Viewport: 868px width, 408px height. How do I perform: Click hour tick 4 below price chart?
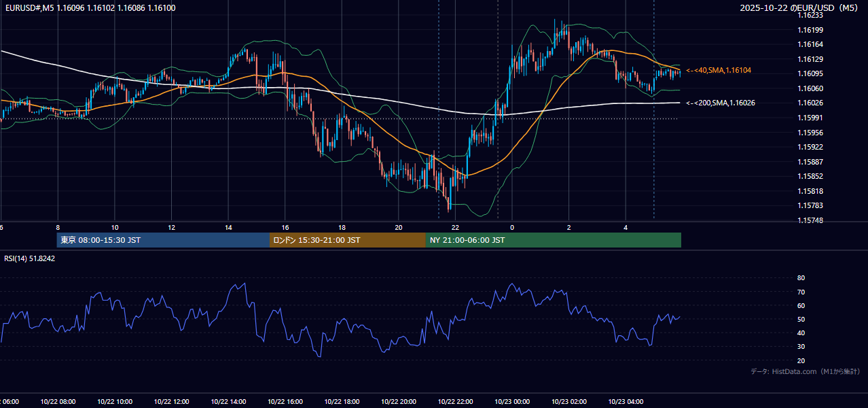[x=626, y=228]
